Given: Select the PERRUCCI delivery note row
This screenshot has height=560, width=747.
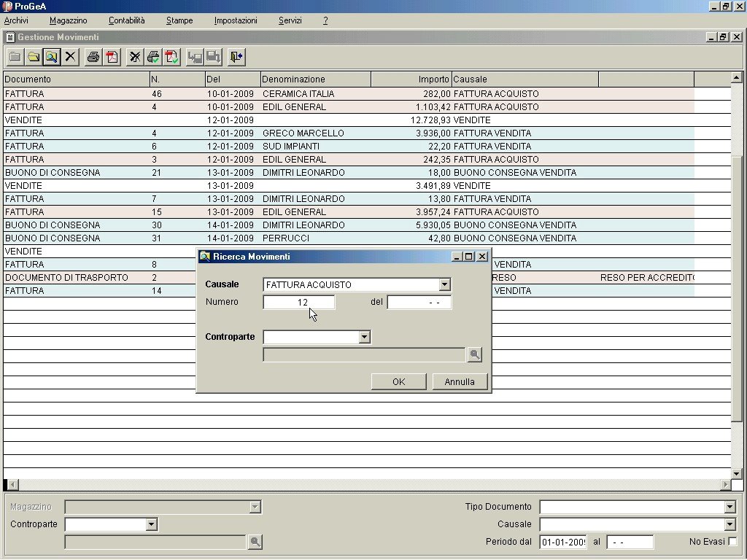Looking at the screenshot, I should pos(349,238).
